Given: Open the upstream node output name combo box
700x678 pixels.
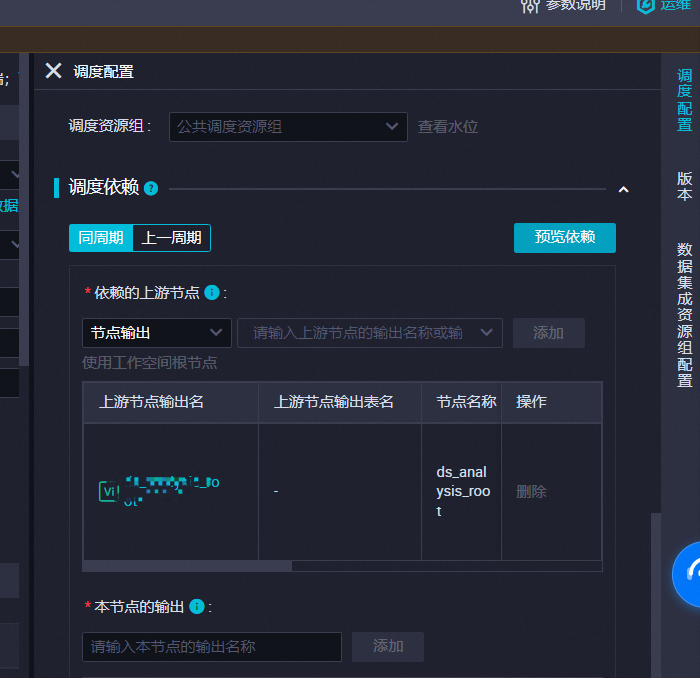Looking at the screenshot, I should (x=370, y=333).
